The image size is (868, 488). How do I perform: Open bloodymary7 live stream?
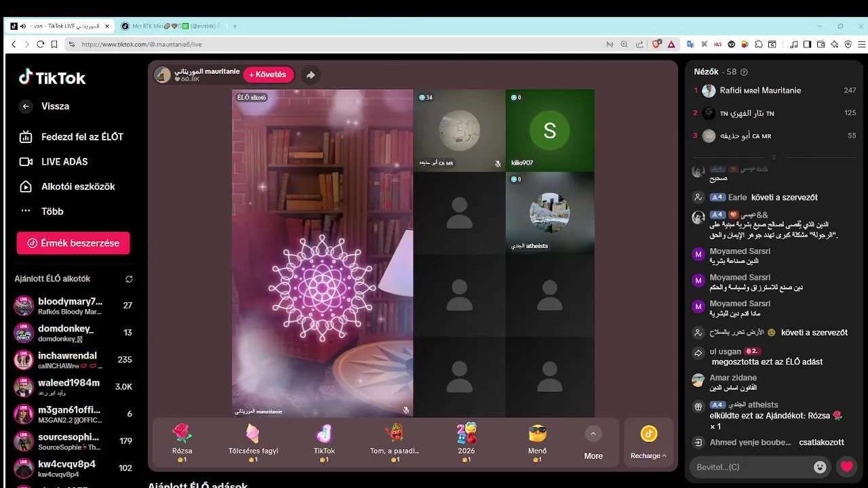(73, 306)
